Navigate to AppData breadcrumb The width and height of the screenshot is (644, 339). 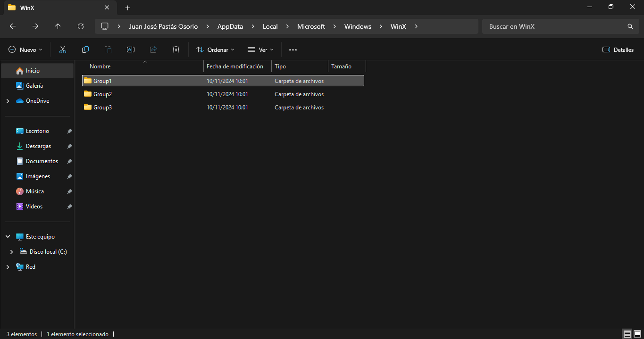coord(230,26)
